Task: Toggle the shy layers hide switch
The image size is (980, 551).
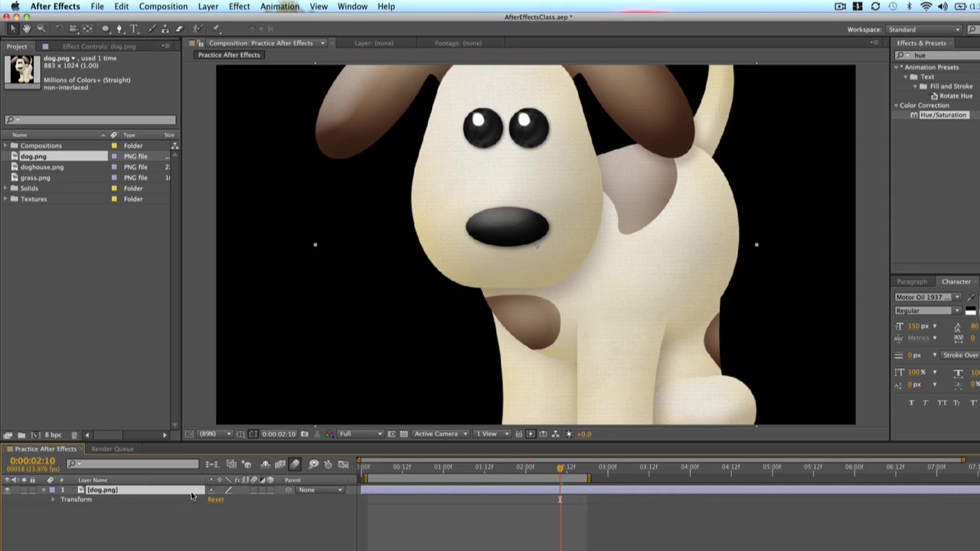Action: click(265, 464)
